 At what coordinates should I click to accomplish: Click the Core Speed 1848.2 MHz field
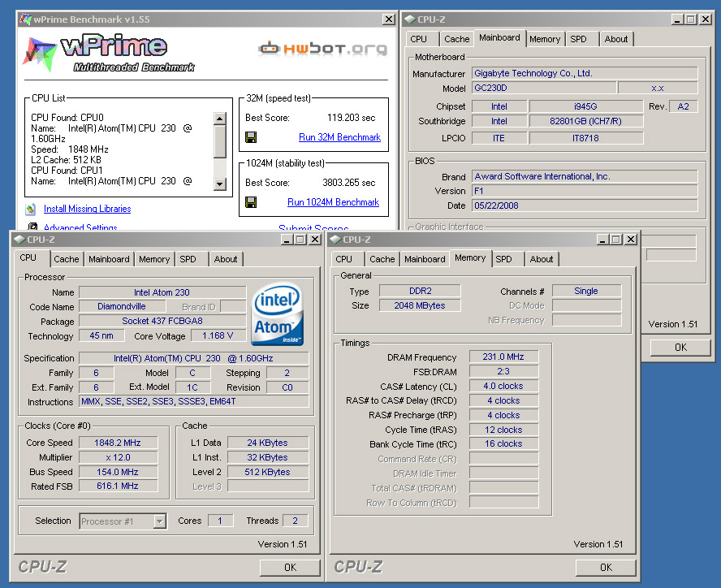pos(118,443)
